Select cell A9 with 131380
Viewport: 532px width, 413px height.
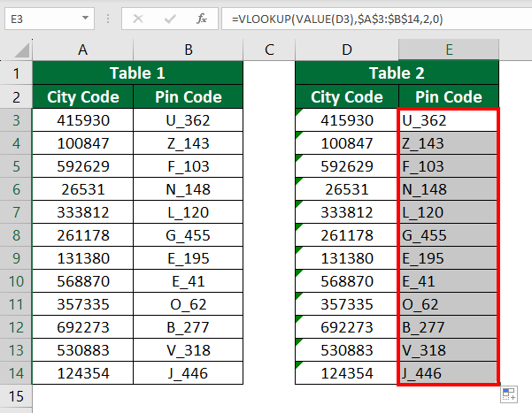(83, 258)
